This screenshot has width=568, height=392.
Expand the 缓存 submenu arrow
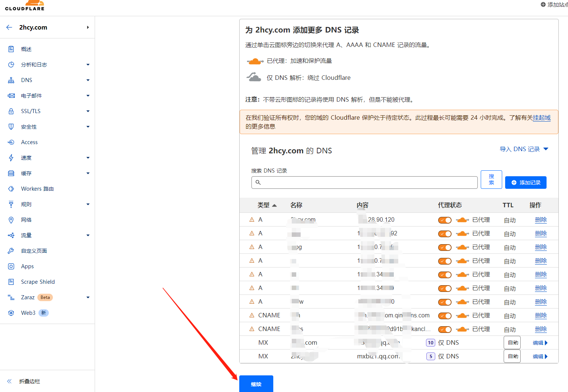point(88,173)
